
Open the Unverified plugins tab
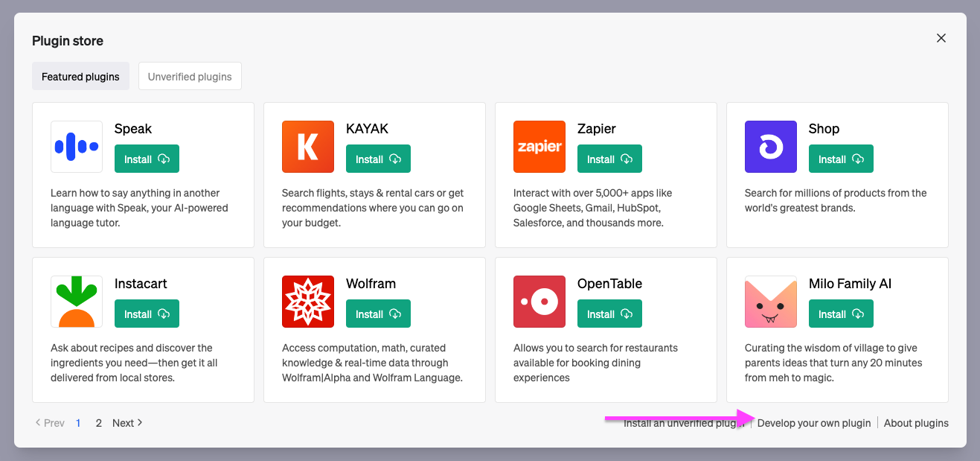190,77
